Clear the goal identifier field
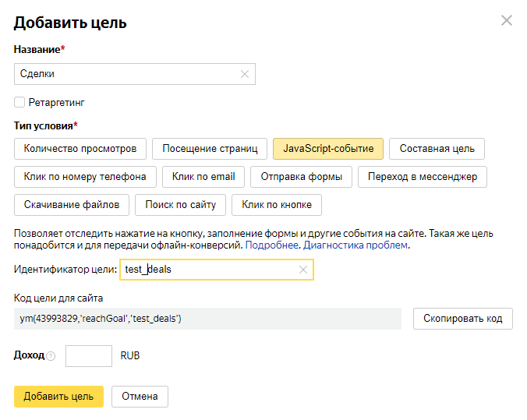Viewport: 527px width, 420px height. pyautogui.click(x=303, y=270)
